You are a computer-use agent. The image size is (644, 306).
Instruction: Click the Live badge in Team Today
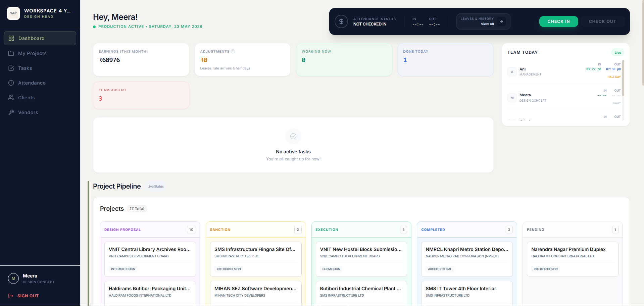(x=617, y=52)
